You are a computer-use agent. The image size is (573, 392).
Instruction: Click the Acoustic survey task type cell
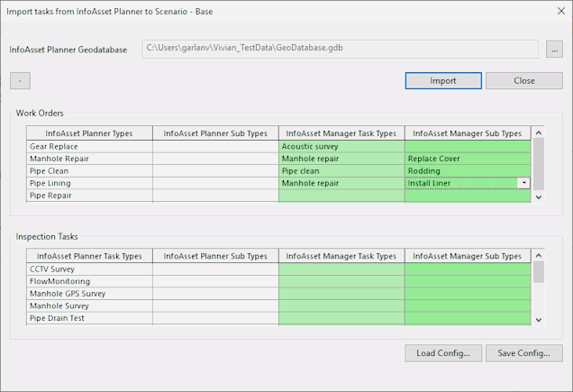tap(341, 147)
